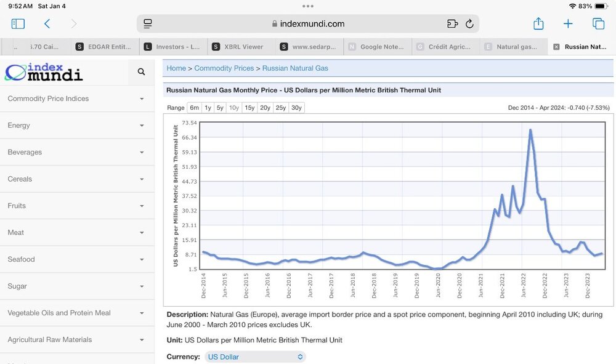616x364 pixels.
Task: Switch to the XBRL Viewer tab
Action: pyautogui.click(x=238, y=47)
